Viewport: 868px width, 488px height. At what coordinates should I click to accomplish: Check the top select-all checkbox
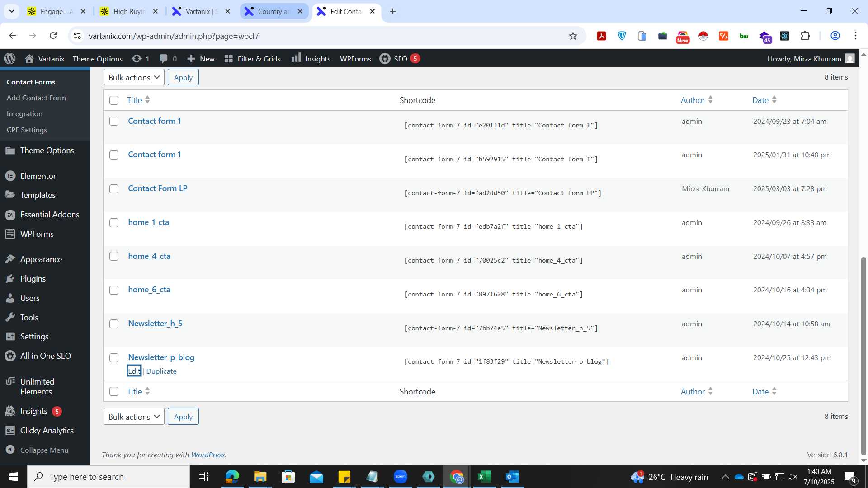tap(114, 100)
